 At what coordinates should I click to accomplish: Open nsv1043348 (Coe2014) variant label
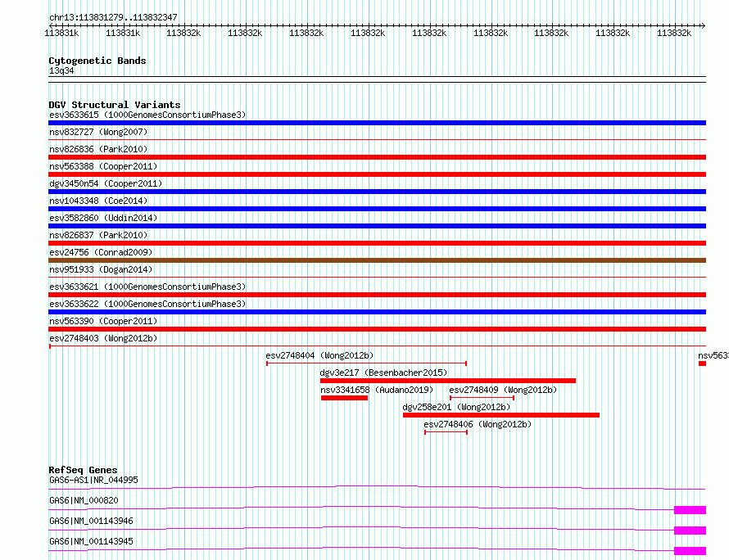pyautogui.click(x=98, y=201)
